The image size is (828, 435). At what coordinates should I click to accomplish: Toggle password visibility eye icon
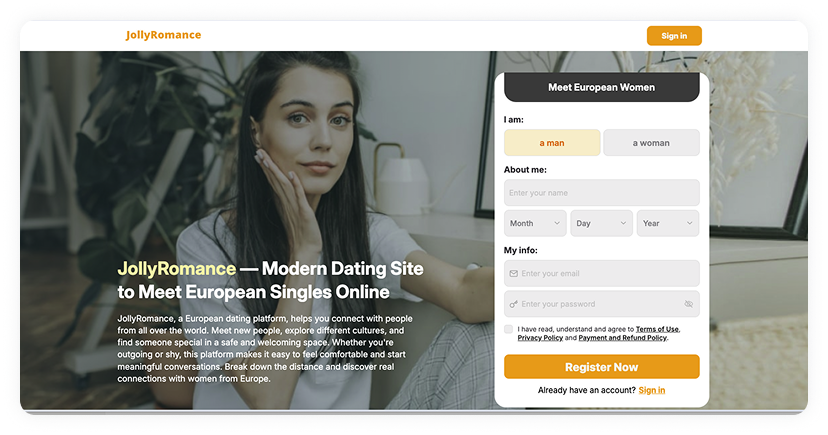688,304
